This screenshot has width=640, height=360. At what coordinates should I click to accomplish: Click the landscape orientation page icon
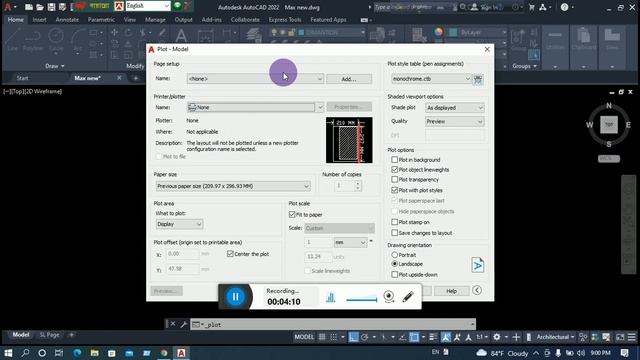(x=478, y=265)
